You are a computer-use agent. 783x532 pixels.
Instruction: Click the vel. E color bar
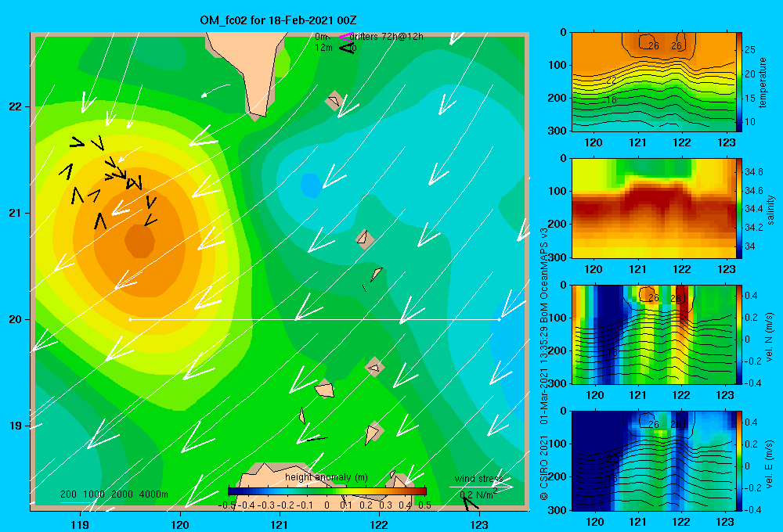(739, 461)
